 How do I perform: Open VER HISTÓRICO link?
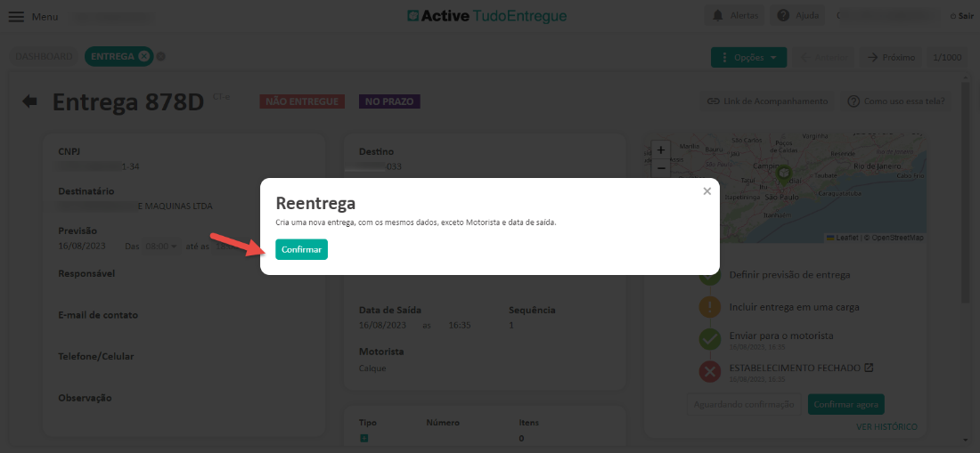pyautogui.click(x=886, y=427)
